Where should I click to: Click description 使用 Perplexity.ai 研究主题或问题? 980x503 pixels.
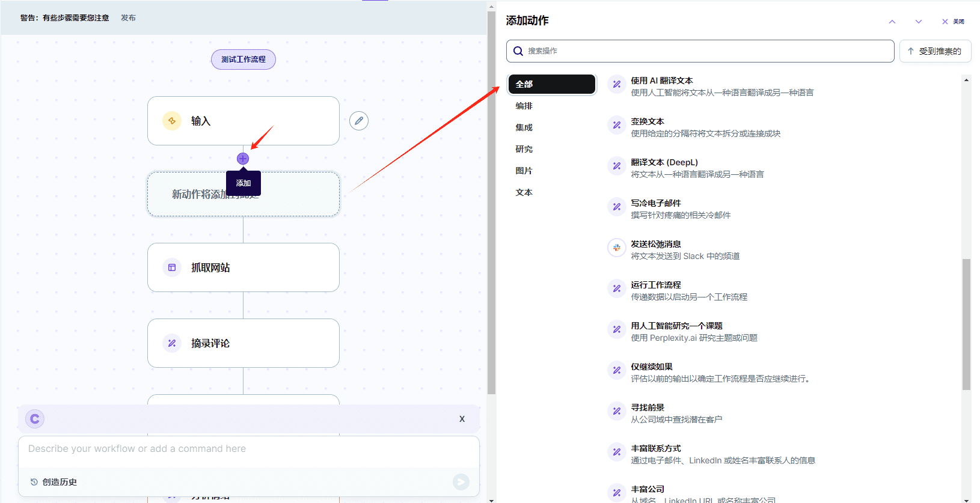click(694, 338)
